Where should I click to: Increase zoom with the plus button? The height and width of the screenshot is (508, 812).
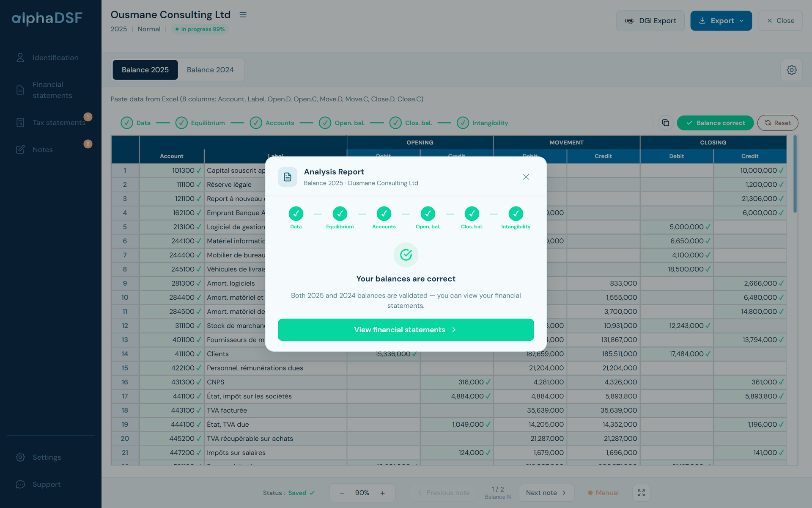pyautogui.click(x=382, y=493)
